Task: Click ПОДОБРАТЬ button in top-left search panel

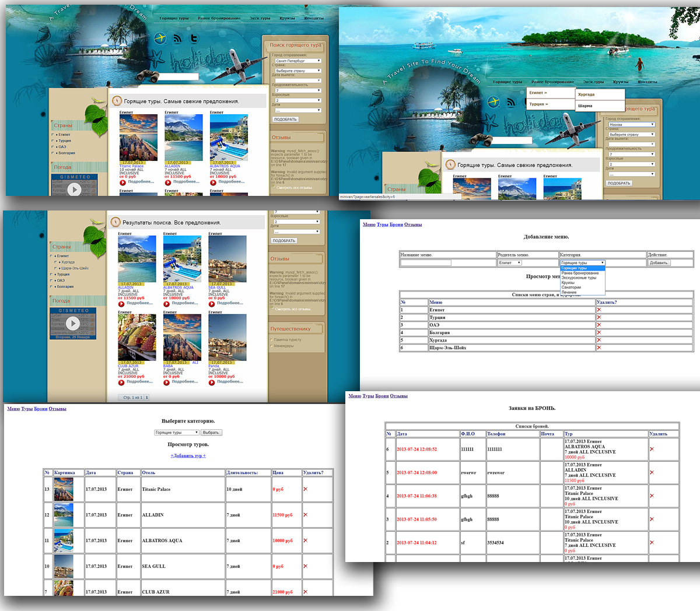Action: [285, 120]
